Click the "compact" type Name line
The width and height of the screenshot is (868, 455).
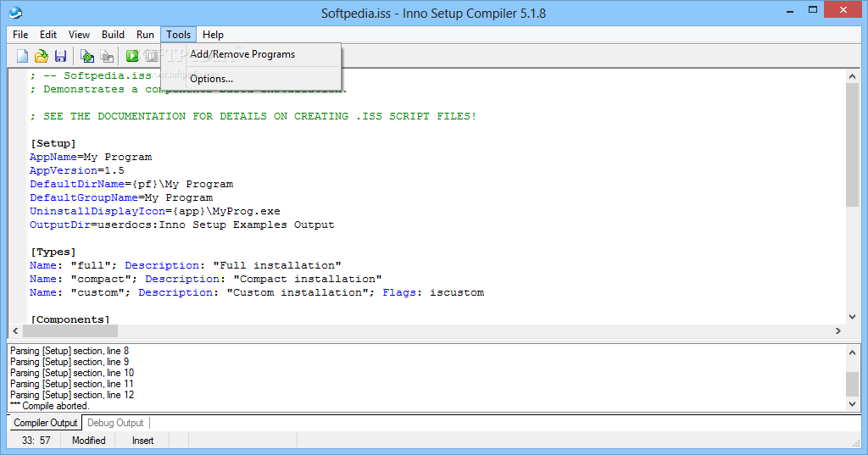(x=206, y=279)
